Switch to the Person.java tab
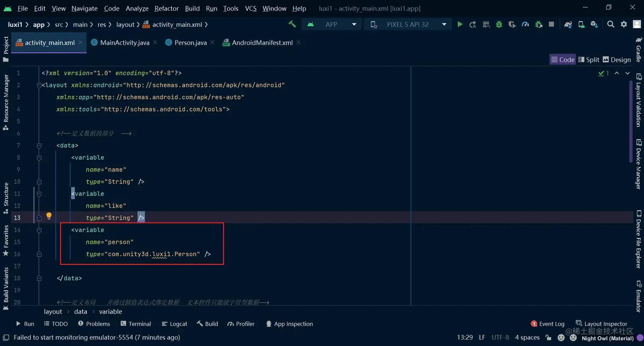644x346 pixels. [190, 43]
